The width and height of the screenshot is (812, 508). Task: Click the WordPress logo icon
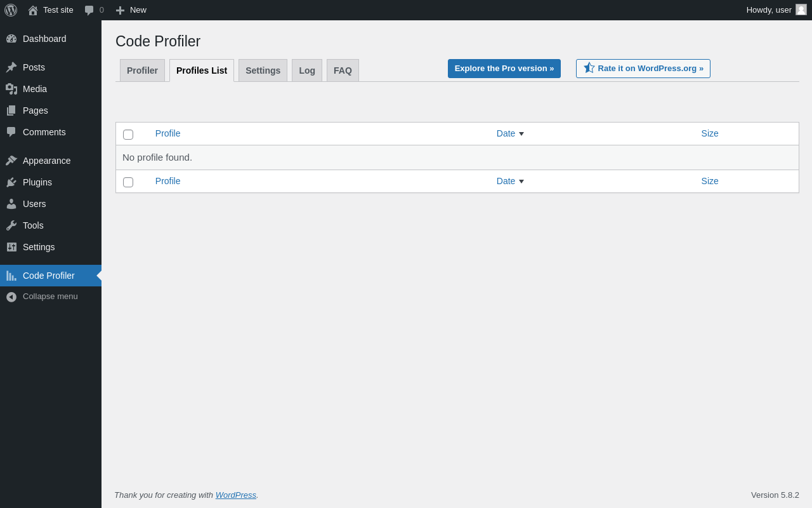pos(11,10)
